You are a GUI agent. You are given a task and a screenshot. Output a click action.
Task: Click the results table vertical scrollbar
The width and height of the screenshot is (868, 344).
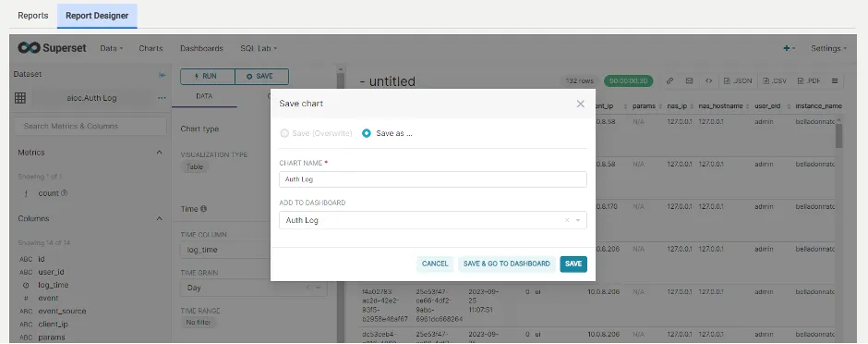click(838, 135)
